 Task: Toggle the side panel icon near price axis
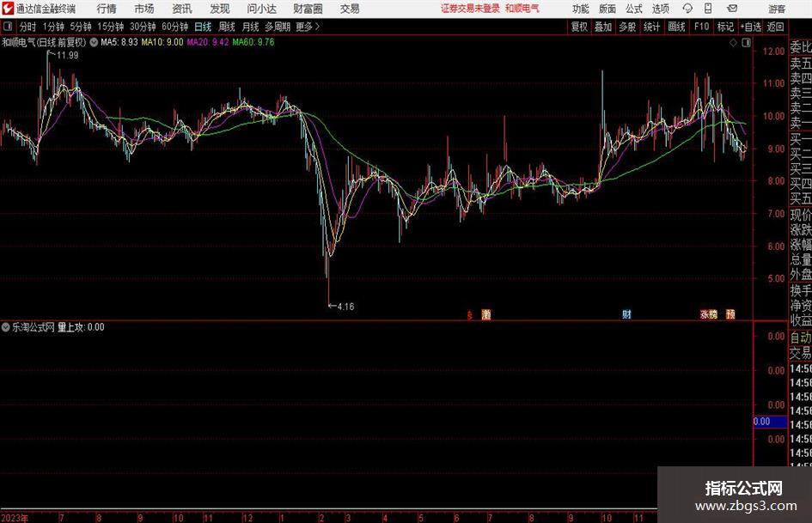(x=746, y=43)
